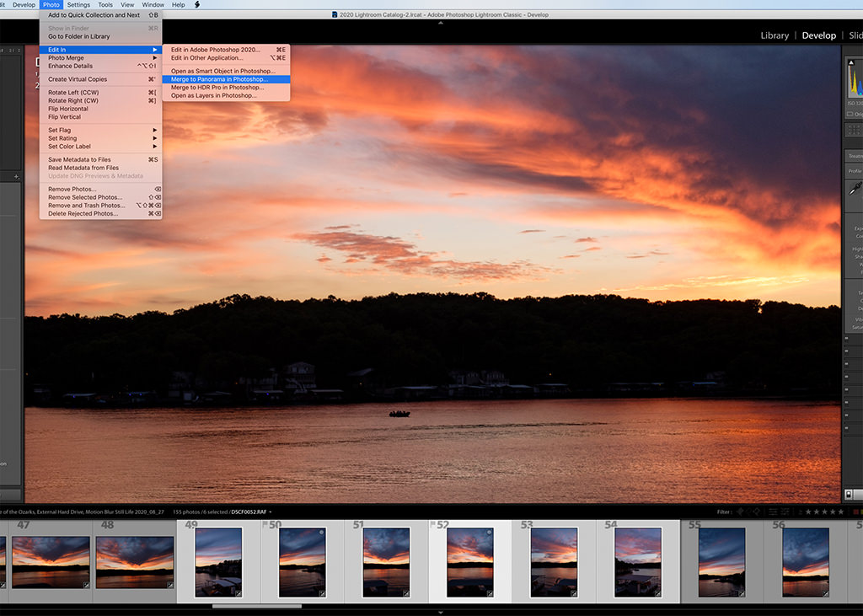Collapse the top panel arrow
This screenshot has width=863, height=616.
click(x=440, y=23)
